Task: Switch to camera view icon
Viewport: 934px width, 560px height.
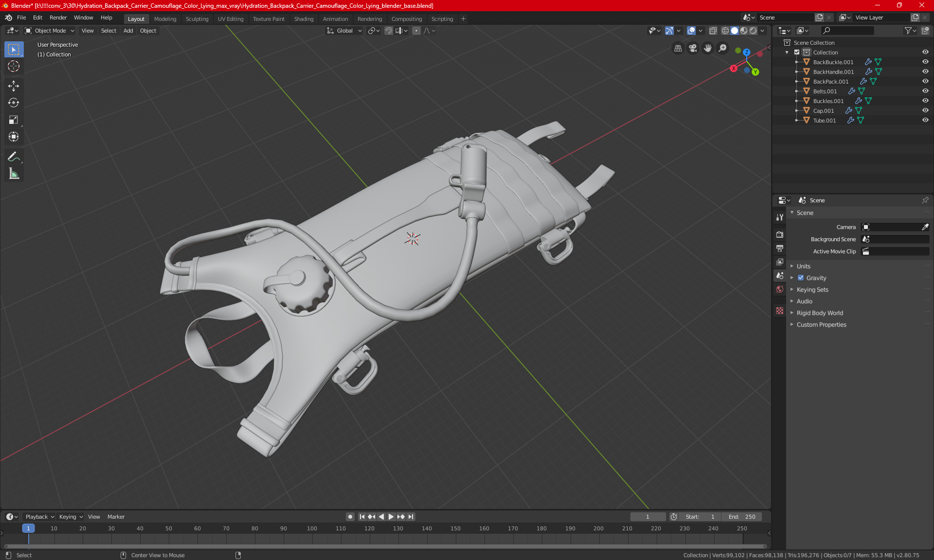Action: click(693, 48)
